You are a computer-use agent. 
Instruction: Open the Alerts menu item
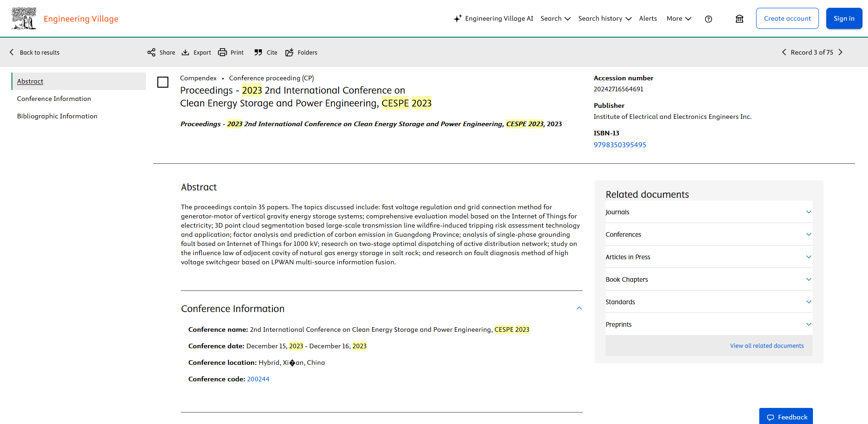[648, 18]
